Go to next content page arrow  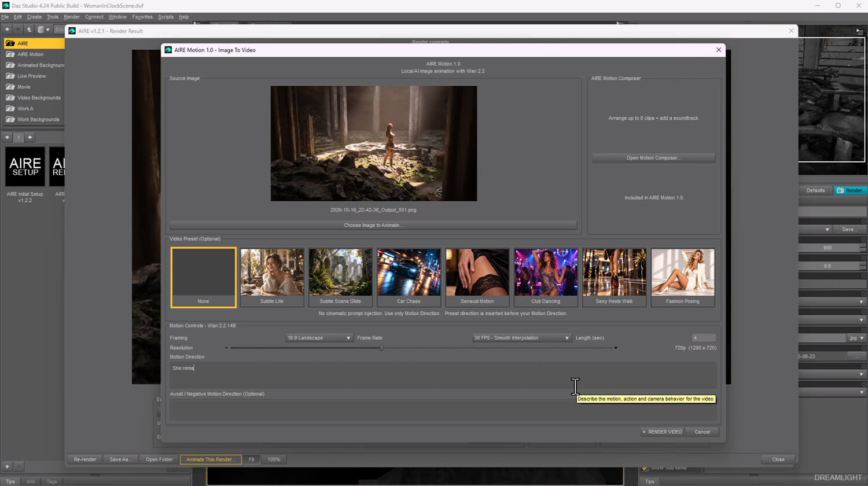click(30, 137)
